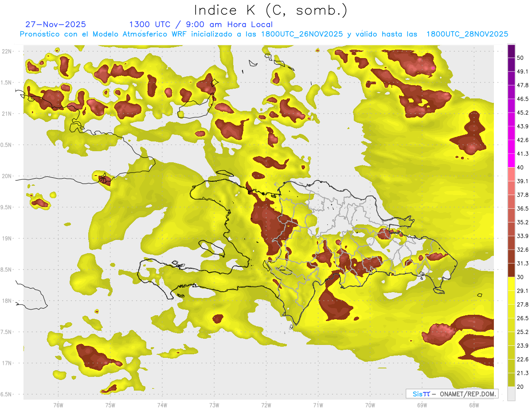Click the legend value '25.2'
This screenshot has width=532, height=411.
pyautogui.click(x=522, y=332)
